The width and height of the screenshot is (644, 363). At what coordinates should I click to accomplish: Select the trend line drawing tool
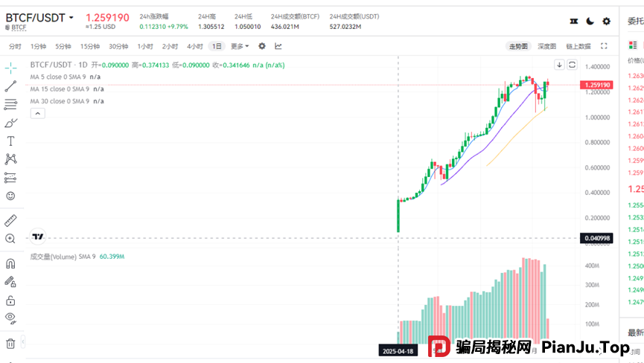(10, 86)
